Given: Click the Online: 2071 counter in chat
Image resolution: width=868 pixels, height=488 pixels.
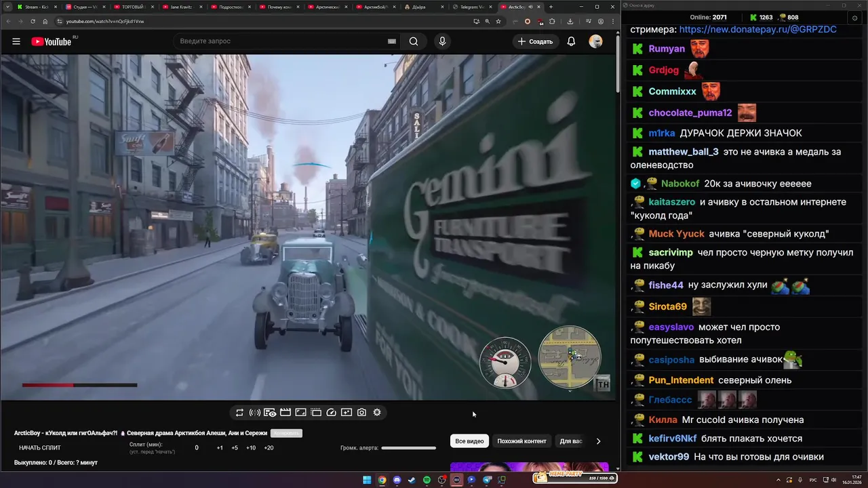Looking at the screenshot, I should 708,17.
